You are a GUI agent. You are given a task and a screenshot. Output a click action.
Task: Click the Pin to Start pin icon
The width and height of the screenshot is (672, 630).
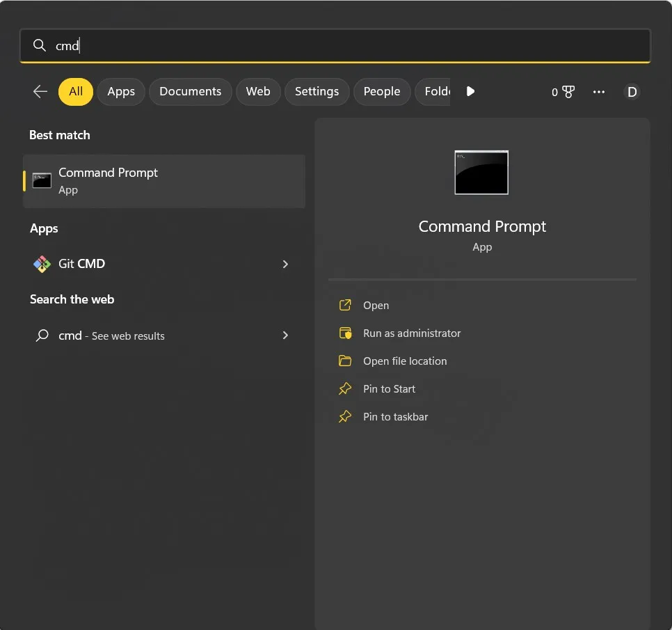pos(345,389)
